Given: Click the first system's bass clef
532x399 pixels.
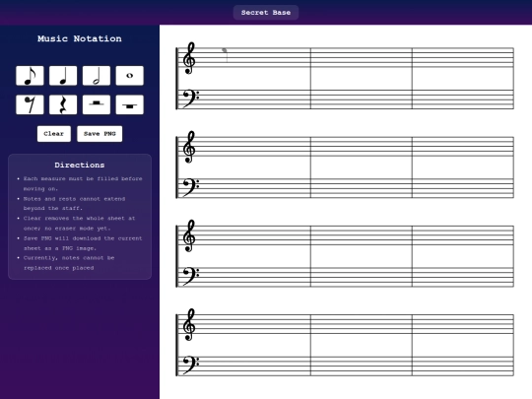Looking at the screenshot, I should pyautogui.click(x=191, y=99).
